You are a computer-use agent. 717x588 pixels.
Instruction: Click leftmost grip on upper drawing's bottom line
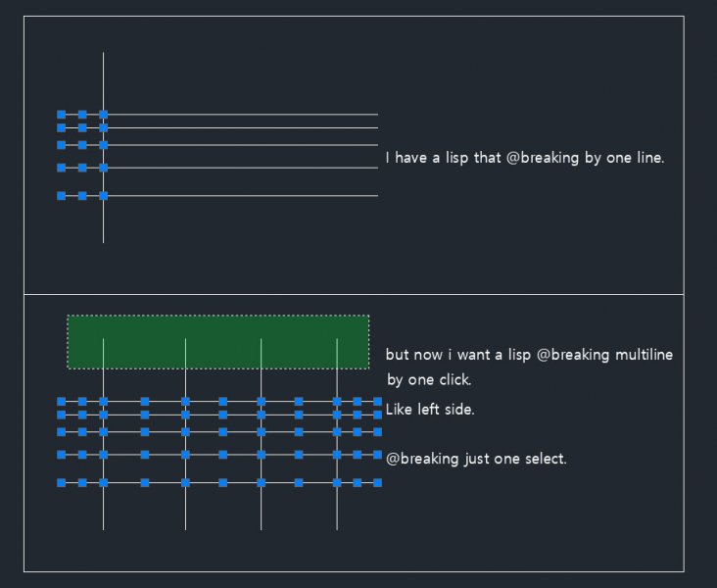[61, 196]
